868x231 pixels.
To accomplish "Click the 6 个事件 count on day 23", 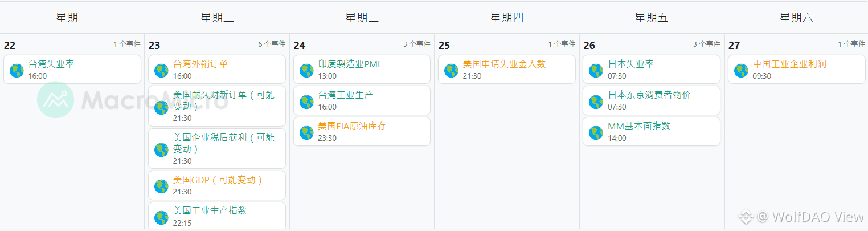I will click(x=272, y=44).
